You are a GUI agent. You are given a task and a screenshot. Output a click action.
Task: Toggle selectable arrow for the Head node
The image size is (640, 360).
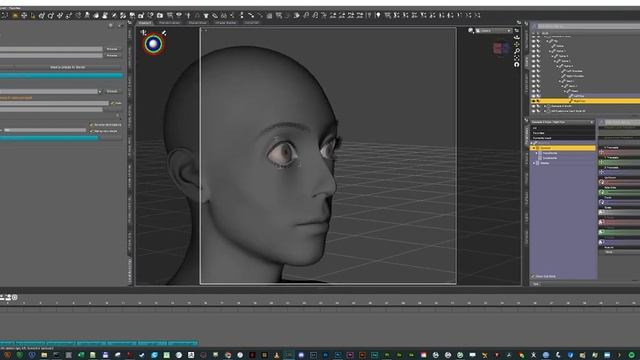538,91
